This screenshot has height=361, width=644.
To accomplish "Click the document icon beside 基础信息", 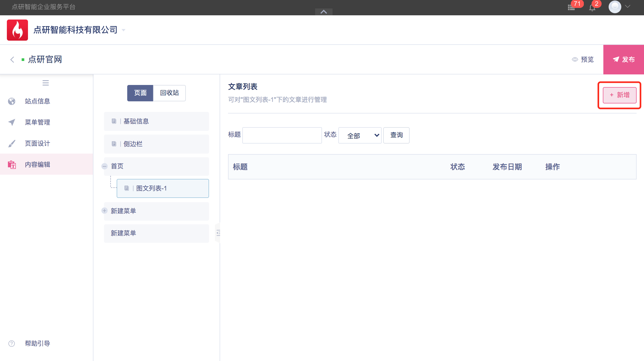I will coord(114,121).
